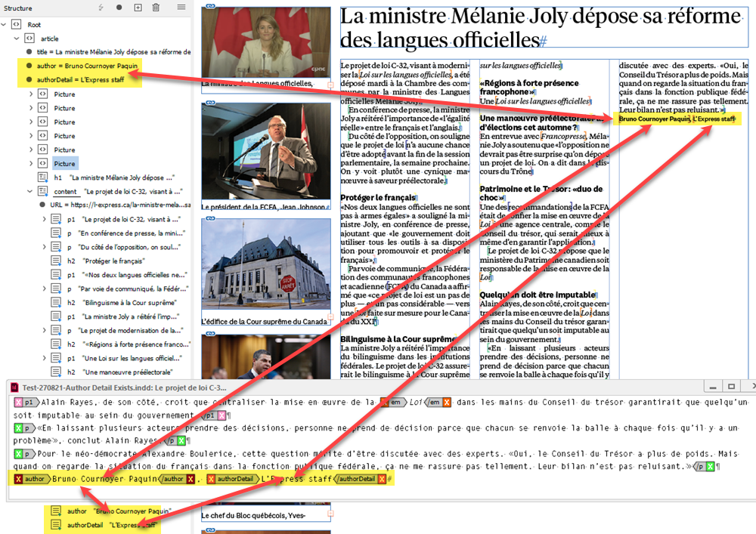Collapse the content element chevron
This screenshot has width=756, height=534.
click(30, 191)
